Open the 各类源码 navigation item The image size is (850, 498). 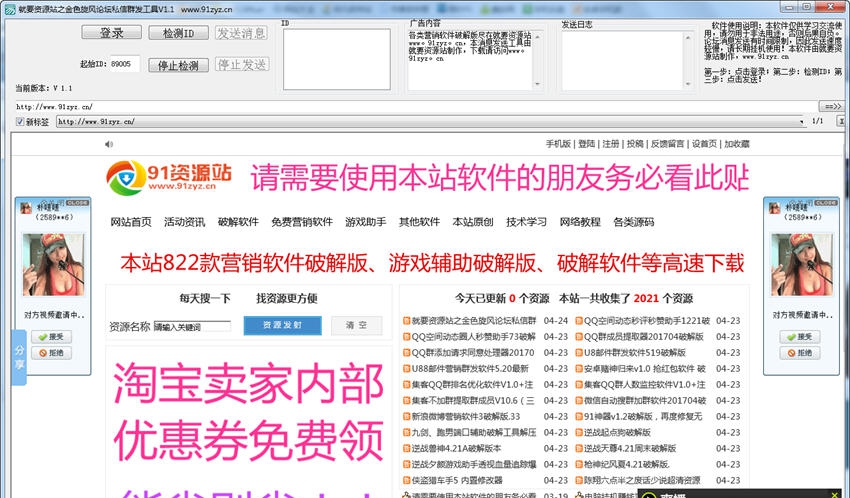(634, 222)
